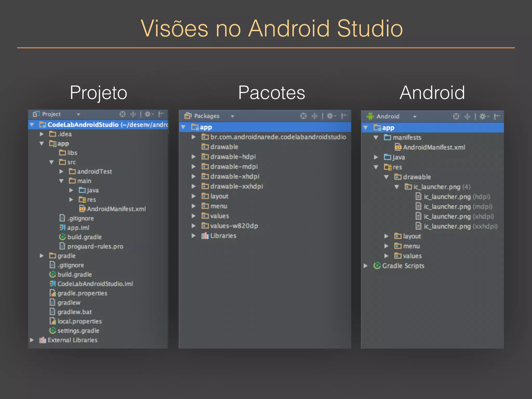Expand the .idea folder
Screen dimensions: 532x399
pos(42,134)
